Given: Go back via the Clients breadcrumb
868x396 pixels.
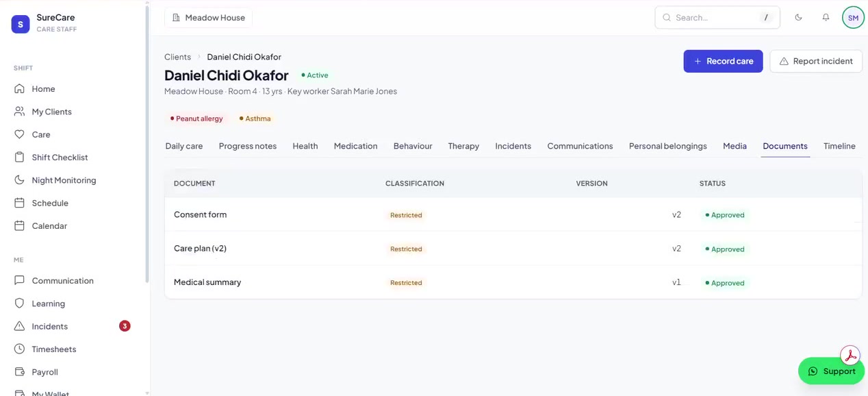Looking at the screenshot, I should coord(177,57).
